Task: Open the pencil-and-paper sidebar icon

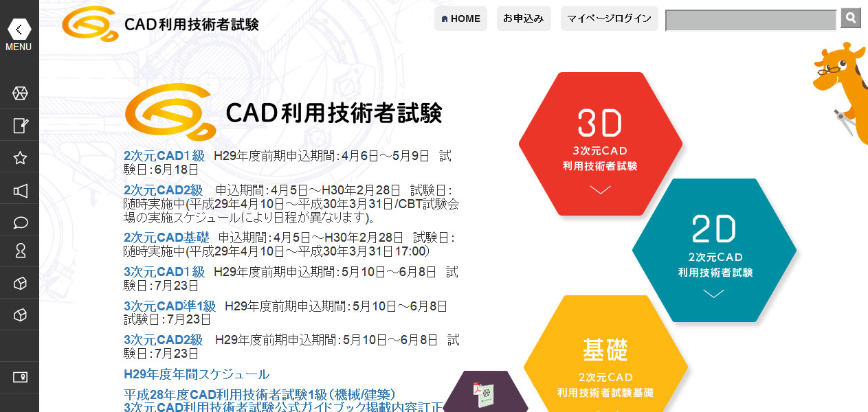Action: 20,126
